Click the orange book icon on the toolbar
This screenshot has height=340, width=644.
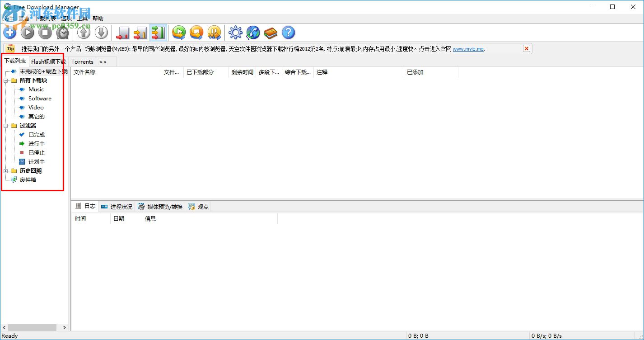coord(271,32)
